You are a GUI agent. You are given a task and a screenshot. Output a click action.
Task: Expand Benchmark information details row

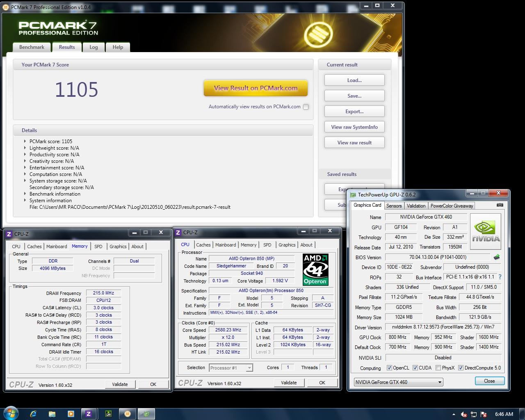[x=25, y=194]
